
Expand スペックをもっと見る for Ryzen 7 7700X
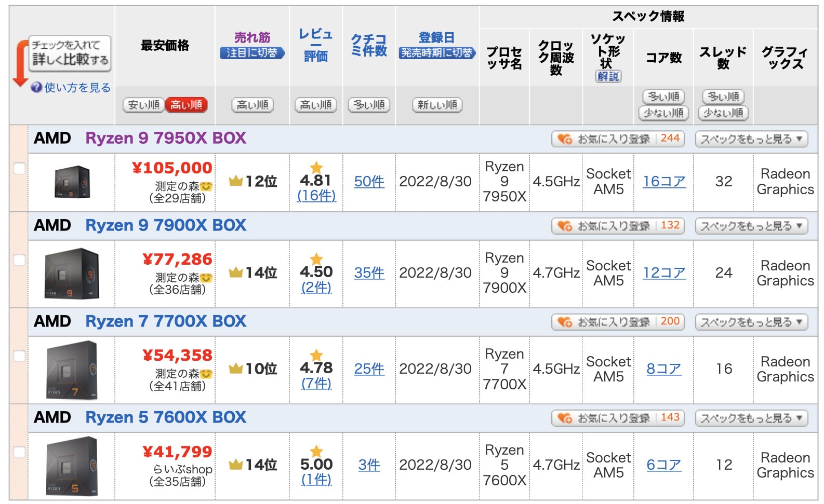pyautogui.click(x=751, y=322)
